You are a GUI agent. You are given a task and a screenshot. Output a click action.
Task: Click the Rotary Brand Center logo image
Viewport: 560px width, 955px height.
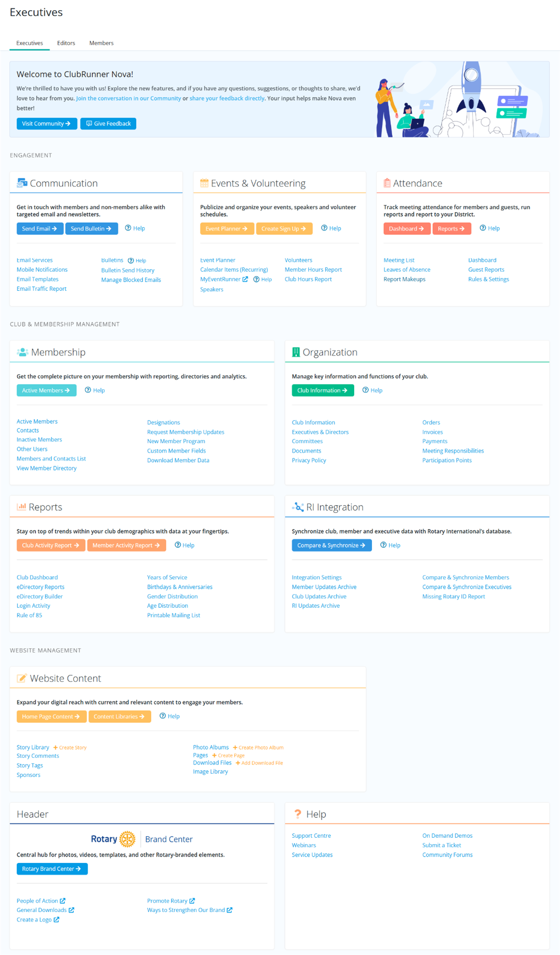point(142,839)
